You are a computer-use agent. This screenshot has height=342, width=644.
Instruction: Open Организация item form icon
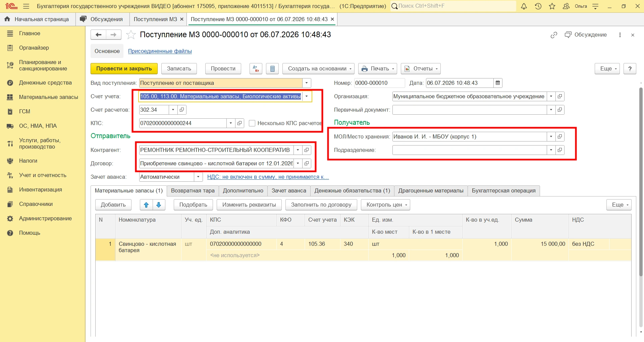click(560, 96)
